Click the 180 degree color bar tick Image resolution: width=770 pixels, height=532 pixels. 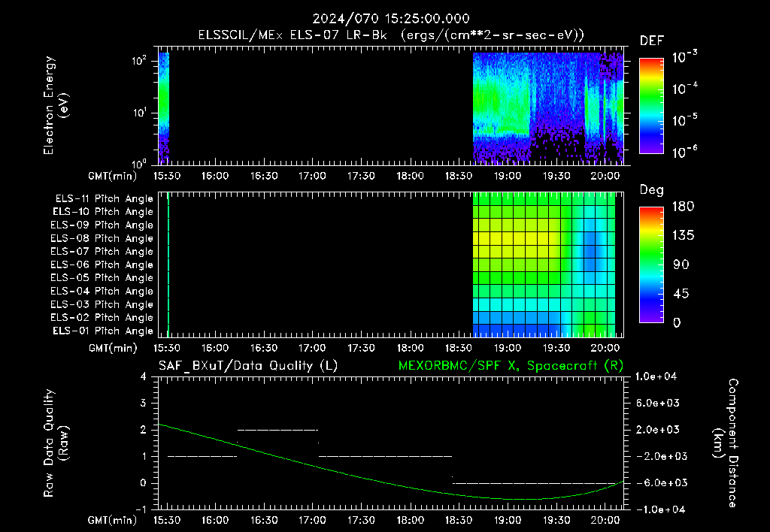[683, 207]
